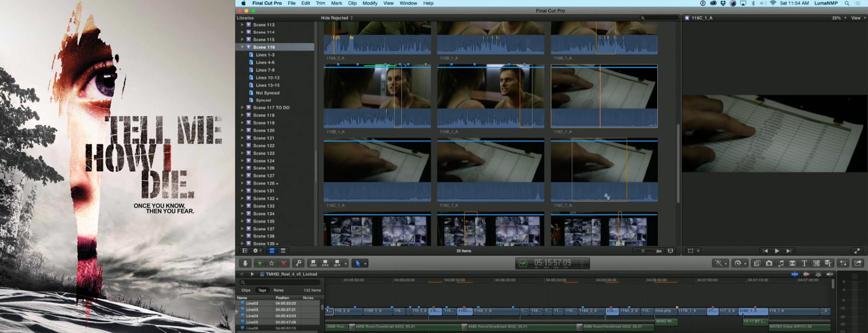Image resolution: width=868 pixels, height=333 pixels.
Task: Open the Hide Rejected filter dropdown
Action: coord(337,18)
